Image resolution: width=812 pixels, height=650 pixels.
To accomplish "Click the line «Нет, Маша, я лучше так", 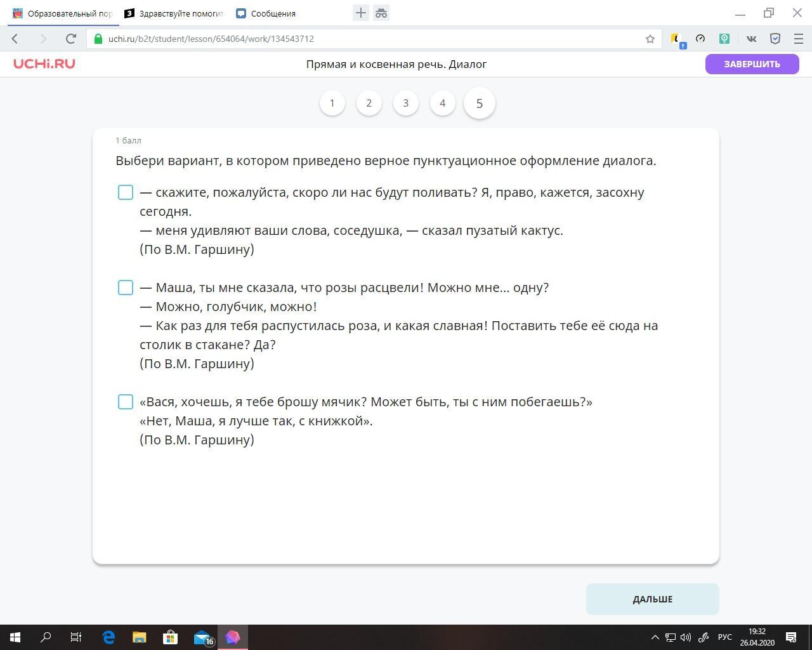I will (x=256, y=421).
